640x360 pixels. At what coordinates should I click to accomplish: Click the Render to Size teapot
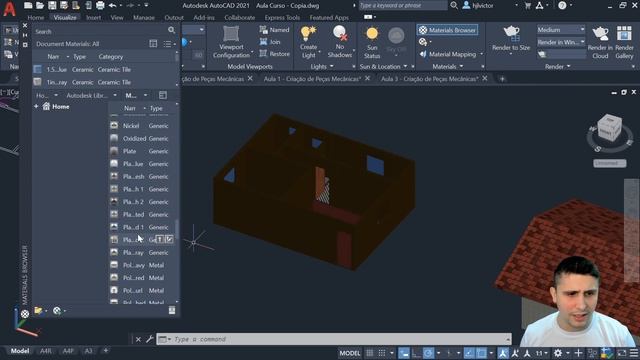(511, 33)
